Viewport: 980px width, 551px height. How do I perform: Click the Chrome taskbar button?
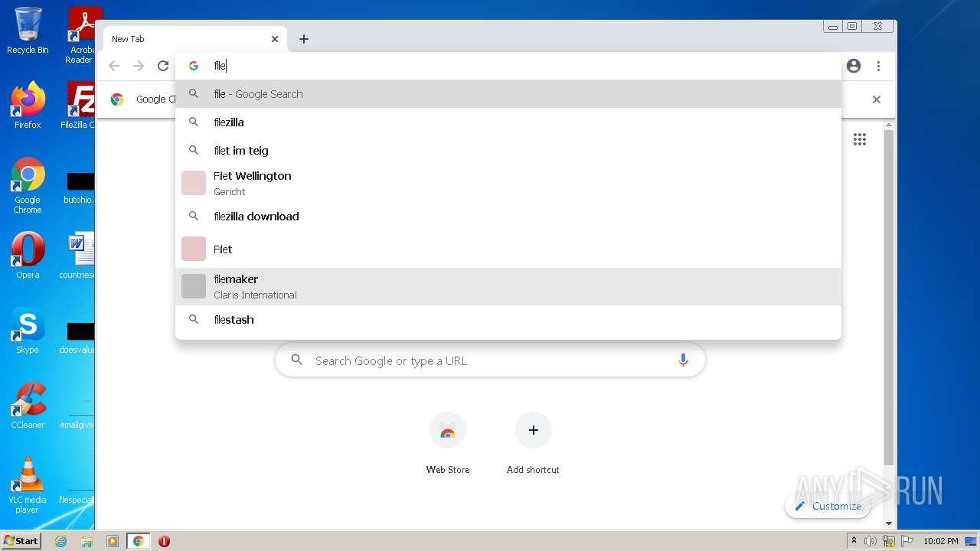(139, 541)
